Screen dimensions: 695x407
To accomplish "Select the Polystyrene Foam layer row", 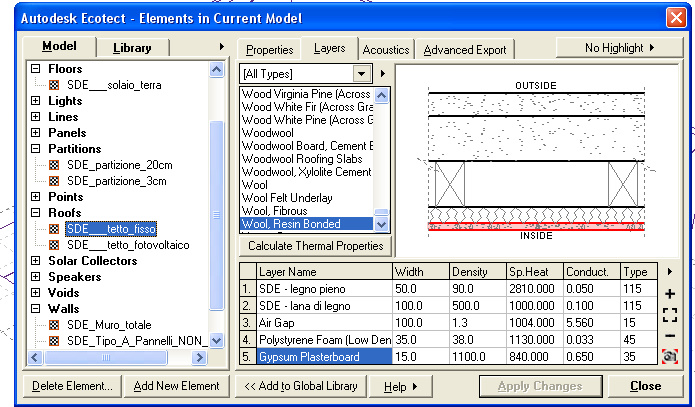I will pyautogui.click(x=448, y=340).
